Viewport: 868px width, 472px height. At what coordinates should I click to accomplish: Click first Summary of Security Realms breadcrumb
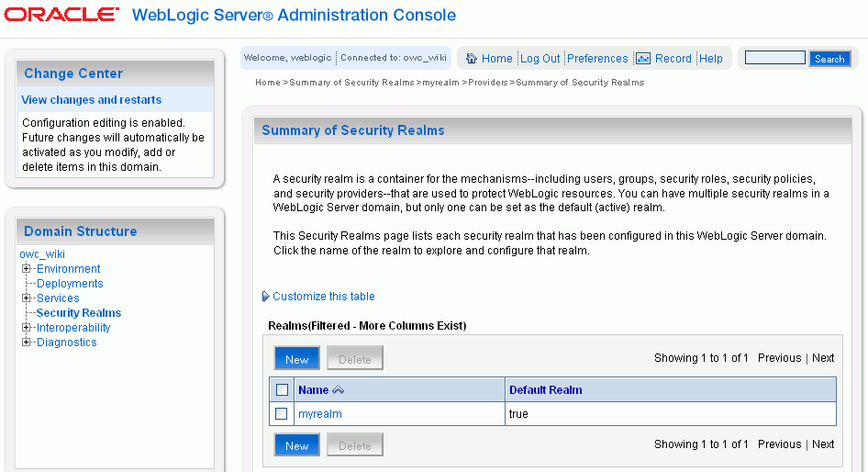(351, 83)
